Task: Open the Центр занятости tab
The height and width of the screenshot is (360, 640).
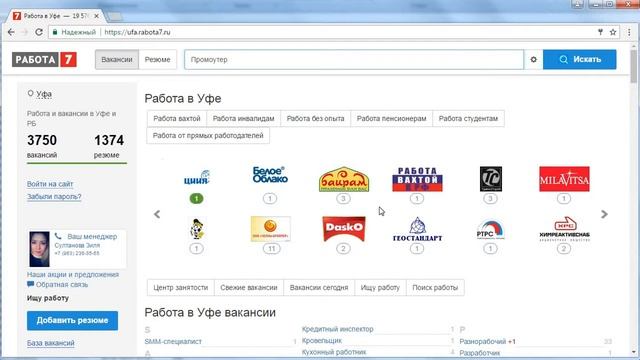Action: coord(181,287)
